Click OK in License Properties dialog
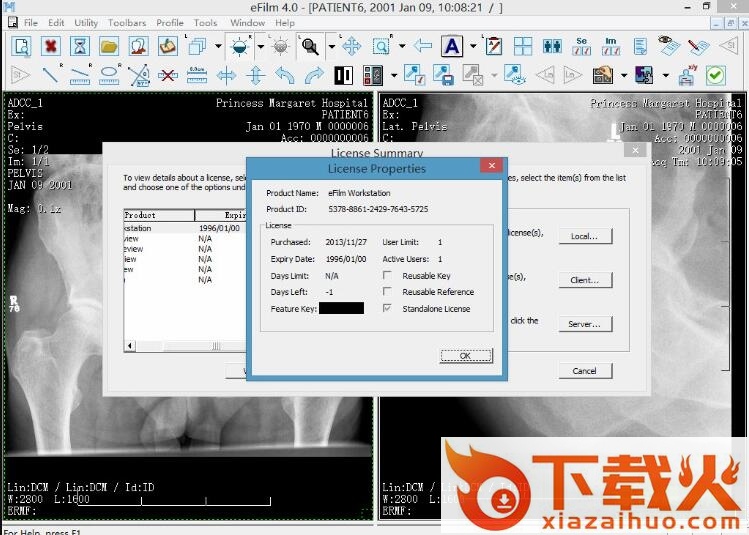The image size is (749, 535). 466,355
